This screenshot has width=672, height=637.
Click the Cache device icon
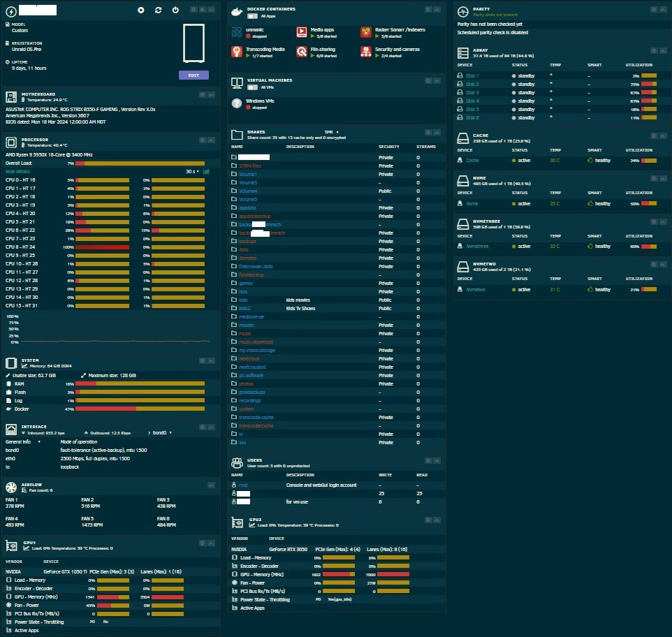[460, 160]
